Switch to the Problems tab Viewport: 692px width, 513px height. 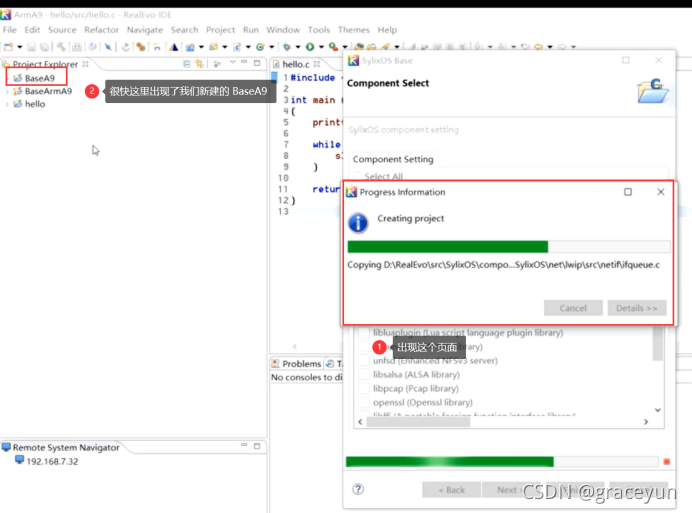point(297,364)
